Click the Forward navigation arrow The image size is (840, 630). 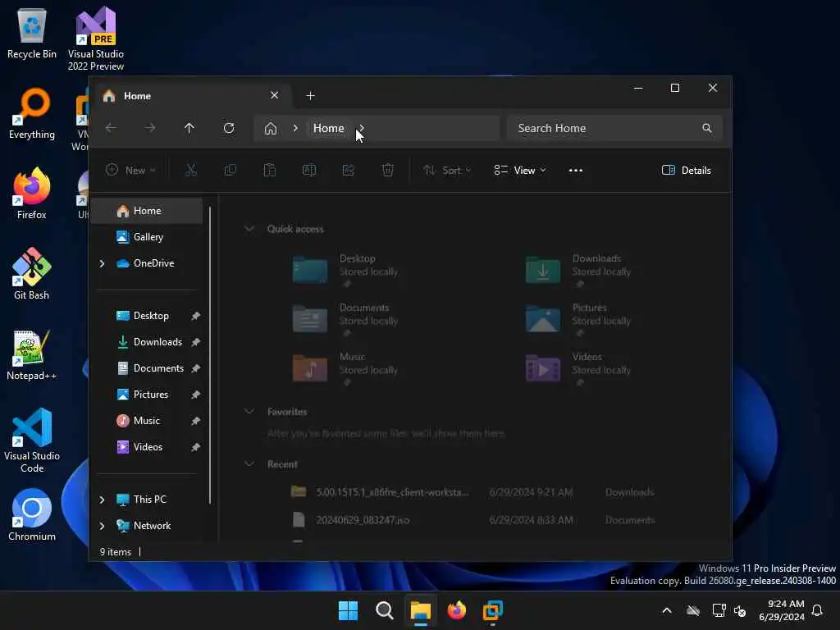coord(150,128)
